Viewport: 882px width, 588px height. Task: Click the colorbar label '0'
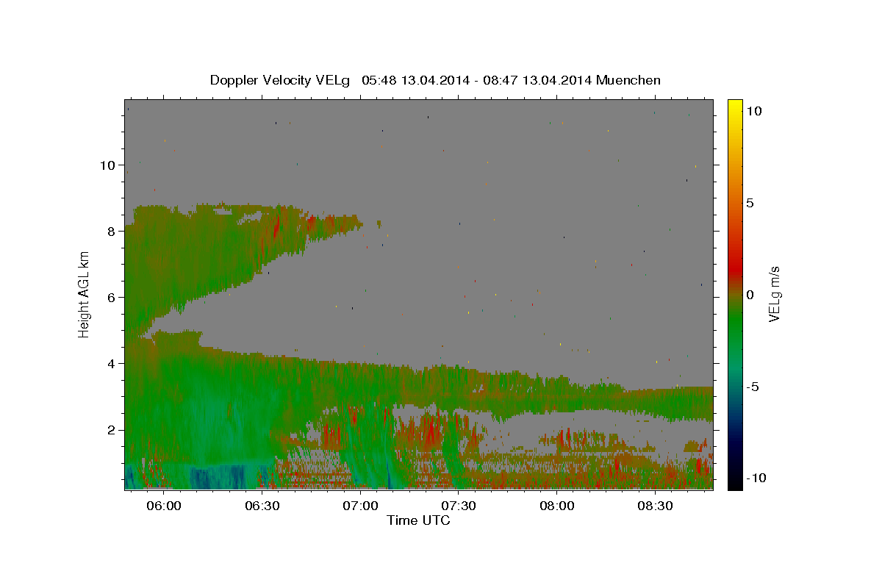pyautogui.click(x=750, y=295)
